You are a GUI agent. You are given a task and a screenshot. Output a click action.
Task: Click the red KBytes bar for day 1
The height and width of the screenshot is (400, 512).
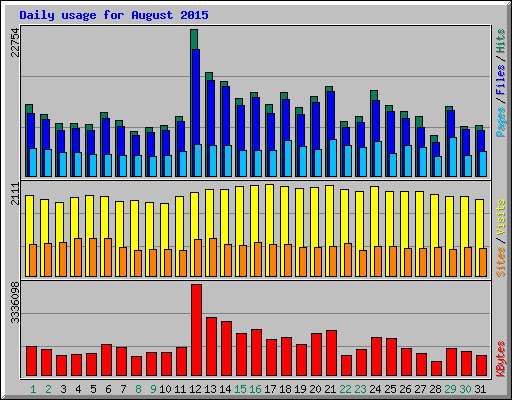coord(32,361)
